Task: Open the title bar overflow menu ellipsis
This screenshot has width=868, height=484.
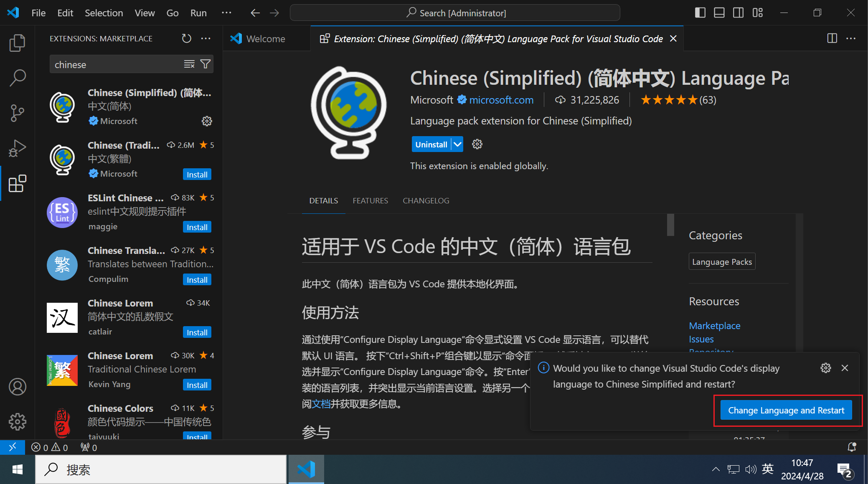Action: pyautogui.click(x=226, y=13)
